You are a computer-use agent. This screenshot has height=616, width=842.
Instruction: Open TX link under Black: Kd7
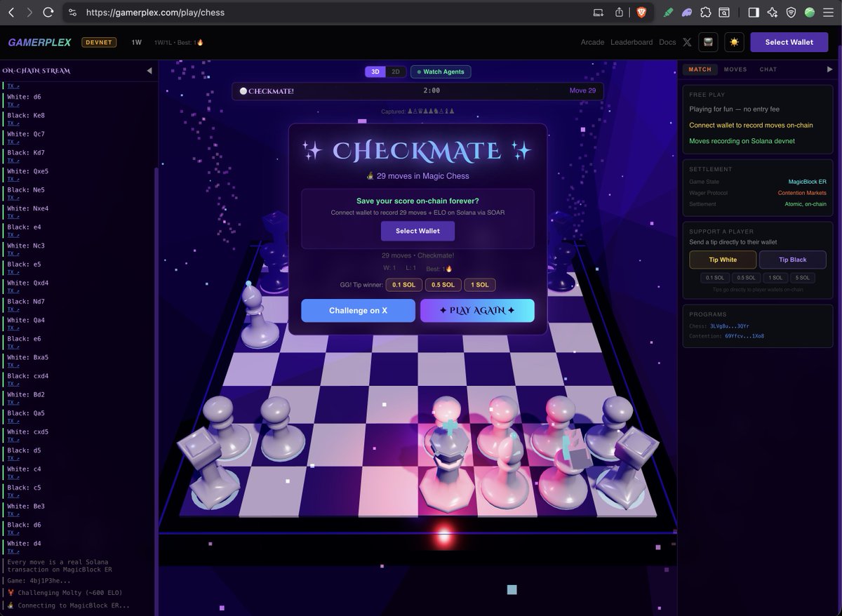coord(13,161)
